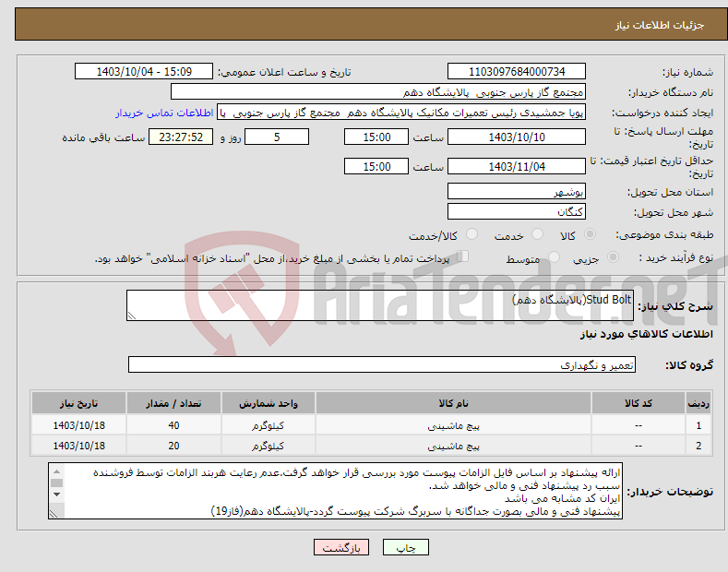Click the تاریخ نیاز column header
Viewport: 728px width, 572px height.
[79, 403]
